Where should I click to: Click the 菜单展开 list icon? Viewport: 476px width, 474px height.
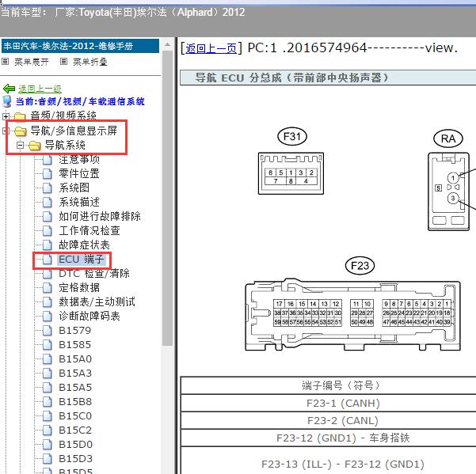pyautogui.click(x=6, y=62)
